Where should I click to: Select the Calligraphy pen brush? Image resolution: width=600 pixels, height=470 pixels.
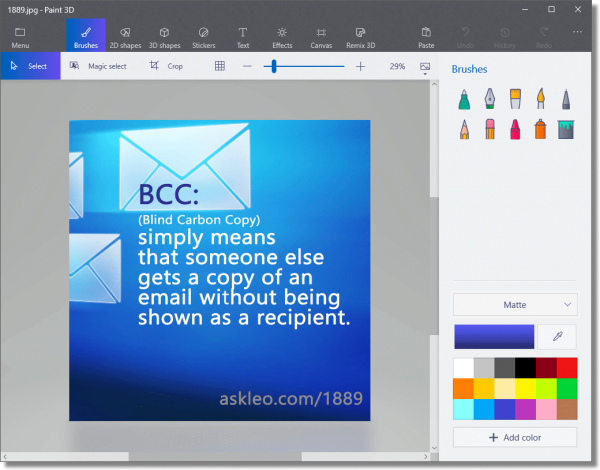pos(490,99)
